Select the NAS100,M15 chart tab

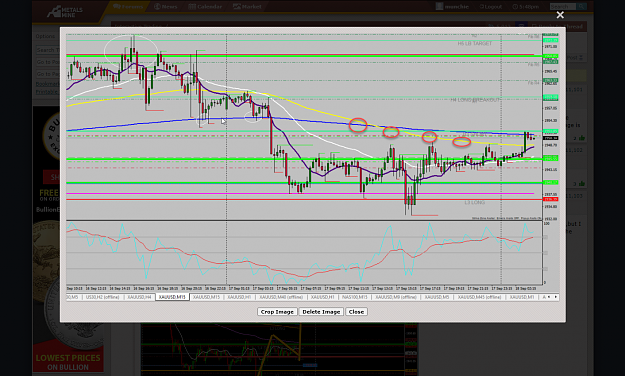pyautogui.click(x=354, y=297)
